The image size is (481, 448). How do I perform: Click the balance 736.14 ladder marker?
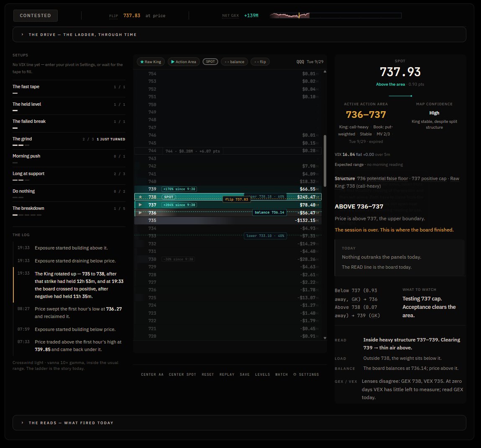269,212
